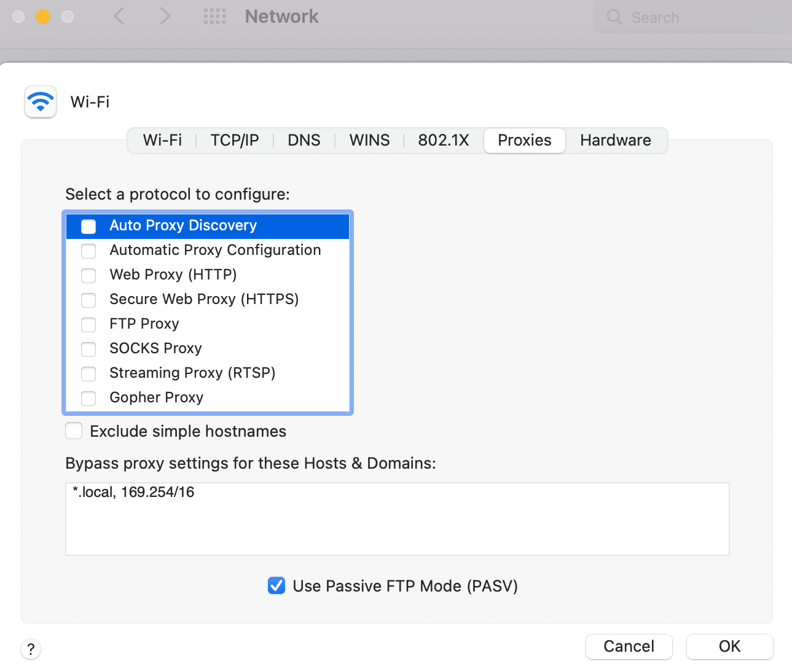Open the DNS tab
The width and height of the screenshot is (792, 672).
(304, 140)
